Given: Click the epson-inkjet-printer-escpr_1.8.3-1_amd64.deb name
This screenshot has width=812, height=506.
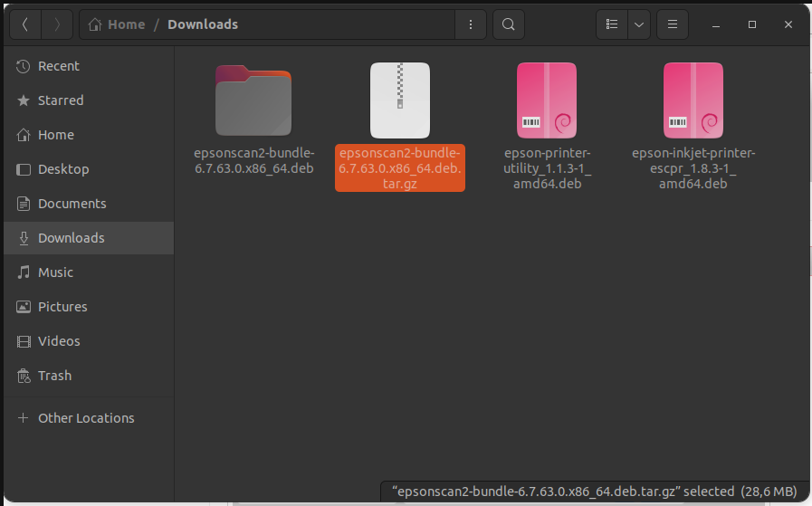Looking at the screenshot, I should [693, 168].
